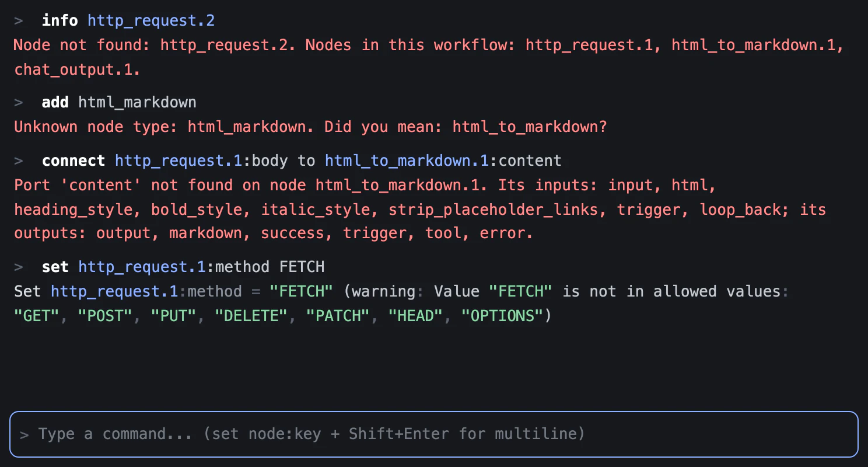The width and height of the screenshot is (868, 467).
Task: Click http_request.1 in the 'Set ... =' result line
Action: pyautogui.click(x=114, y=292)
